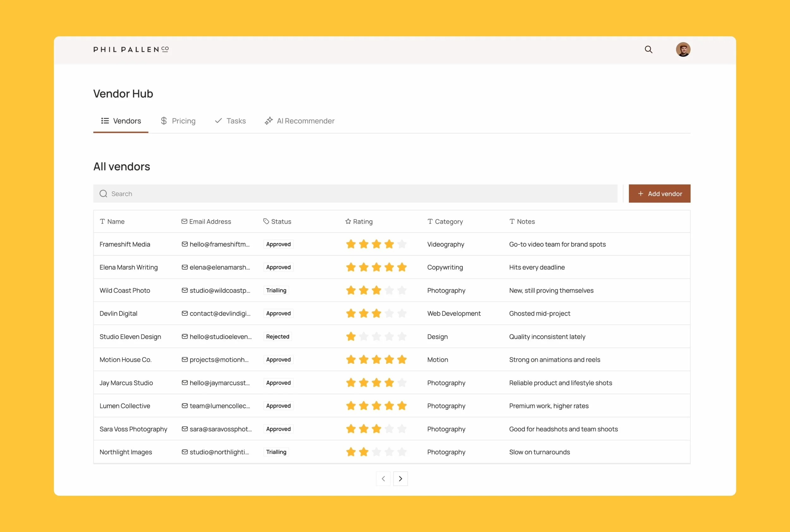The height and width of the screenshot is (532, 790).
Task: Open the Trialling status for Wild Coast Photo
Action: pyautogui.click(x=276, y=290)
